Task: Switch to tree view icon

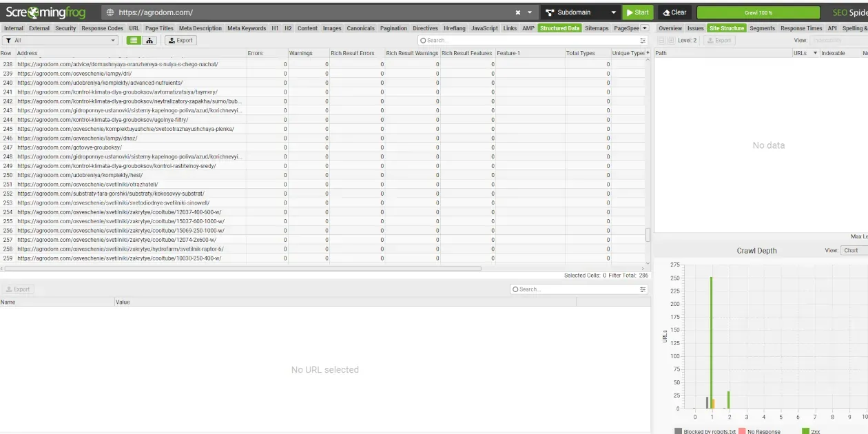Action: click(x=149, y=40)
